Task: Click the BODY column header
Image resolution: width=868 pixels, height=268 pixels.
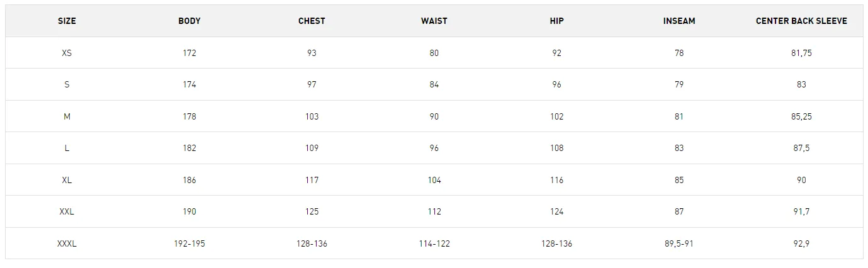Action: click(x=189, y=21)
